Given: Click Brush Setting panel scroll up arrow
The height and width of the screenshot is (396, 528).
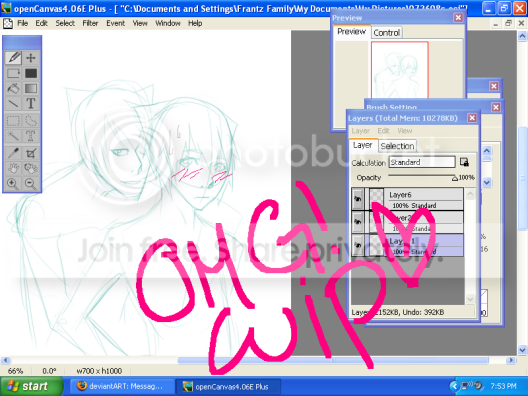Looking at the screenshot, I should (487, 151).
